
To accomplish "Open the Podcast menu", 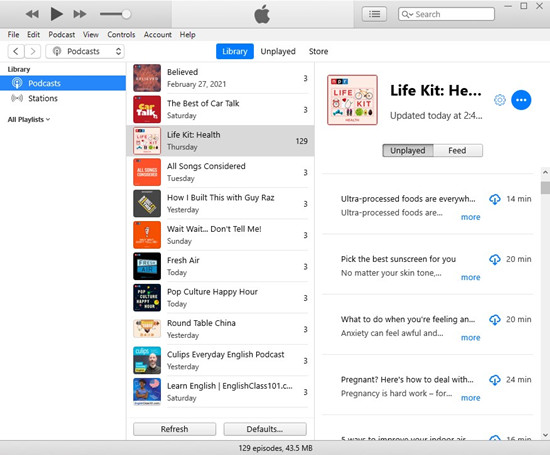I will coord(62,35).
